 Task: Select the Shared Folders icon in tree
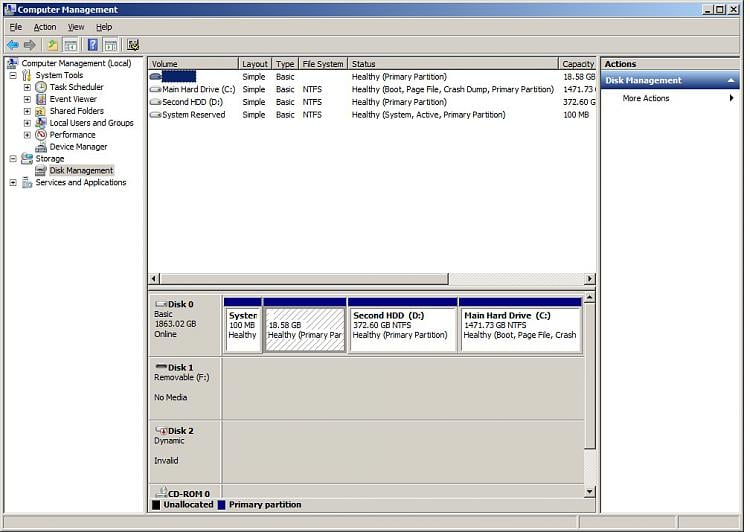coord(41,111)
